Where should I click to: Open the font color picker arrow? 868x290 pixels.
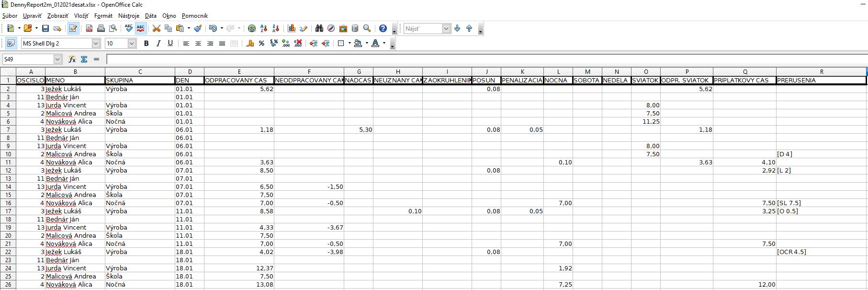coord(384,44)
